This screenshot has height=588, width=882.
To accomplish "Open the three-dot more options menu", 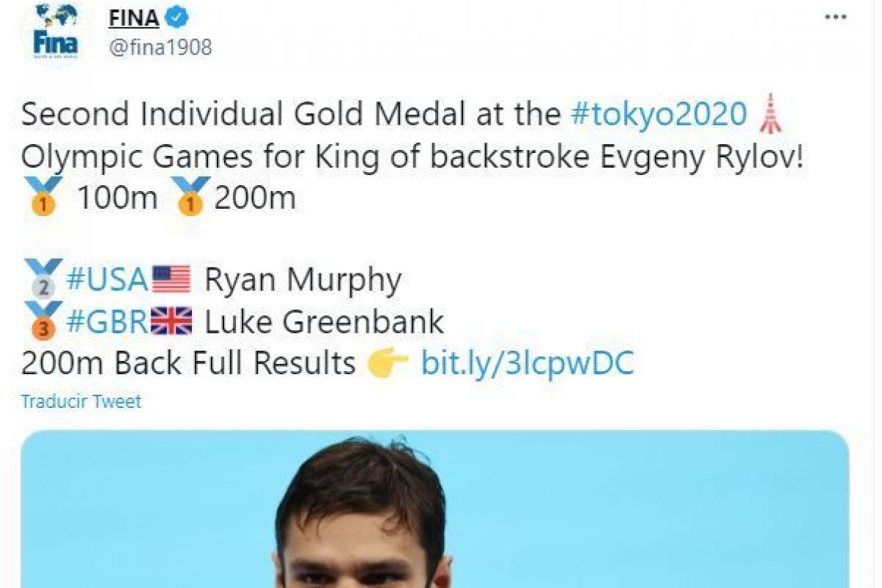I will point(836,18).
